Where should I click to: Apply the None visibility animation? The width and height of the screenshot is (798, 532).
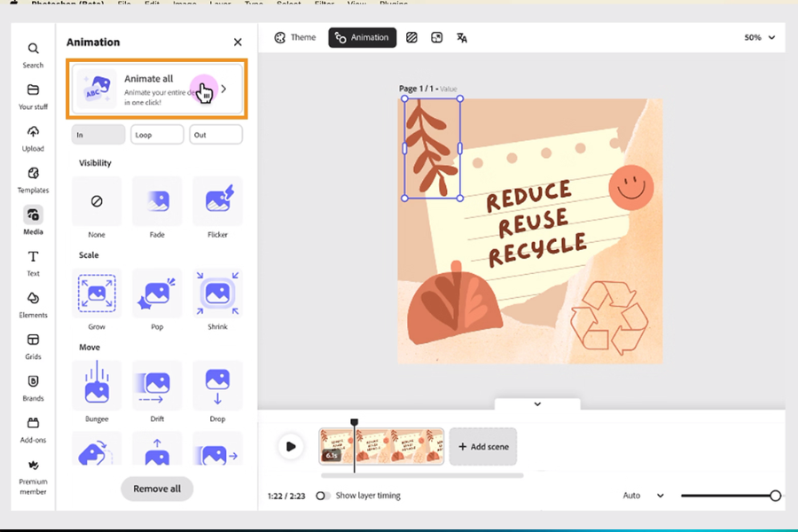click(x=97, y=201)
